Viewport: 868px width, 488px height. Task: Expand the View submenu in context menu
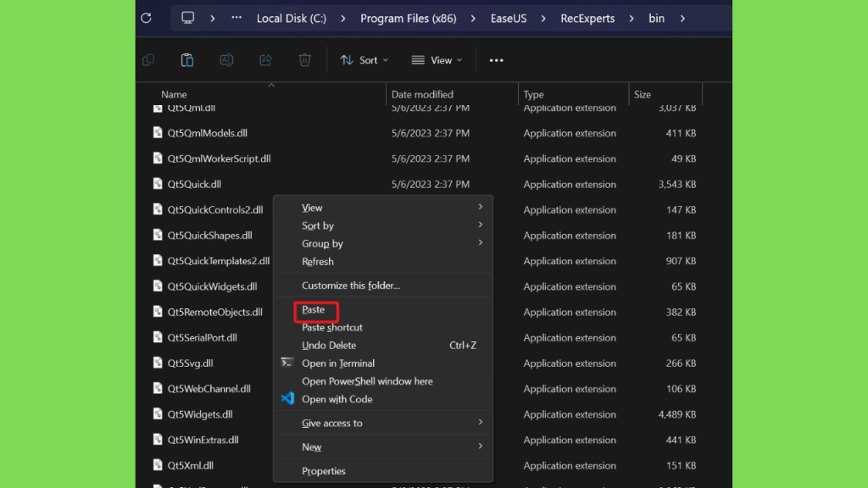point(383,208)
